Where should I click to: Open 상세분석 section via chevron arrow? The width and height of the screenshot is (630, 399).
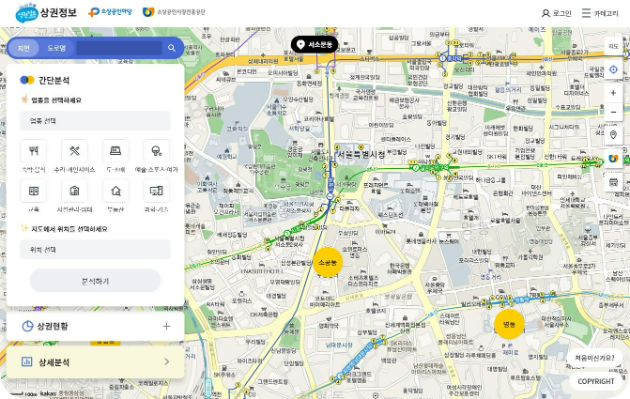167,362
